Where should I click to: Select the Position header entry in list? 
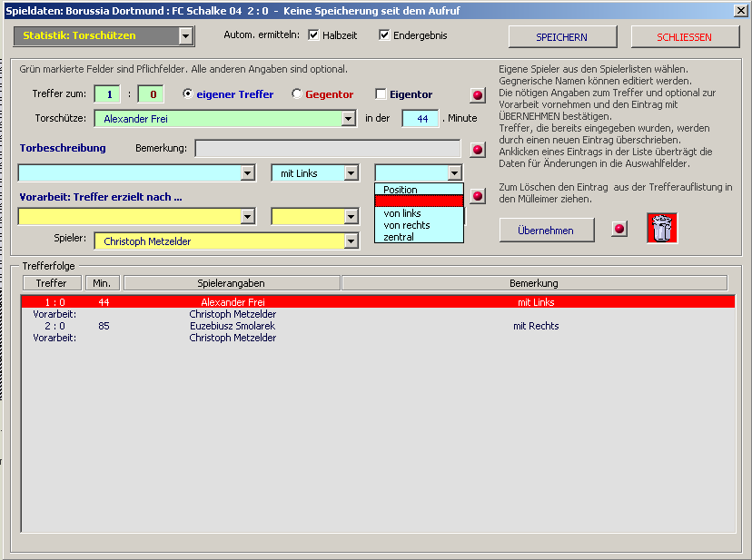click(x=420, y=190)
